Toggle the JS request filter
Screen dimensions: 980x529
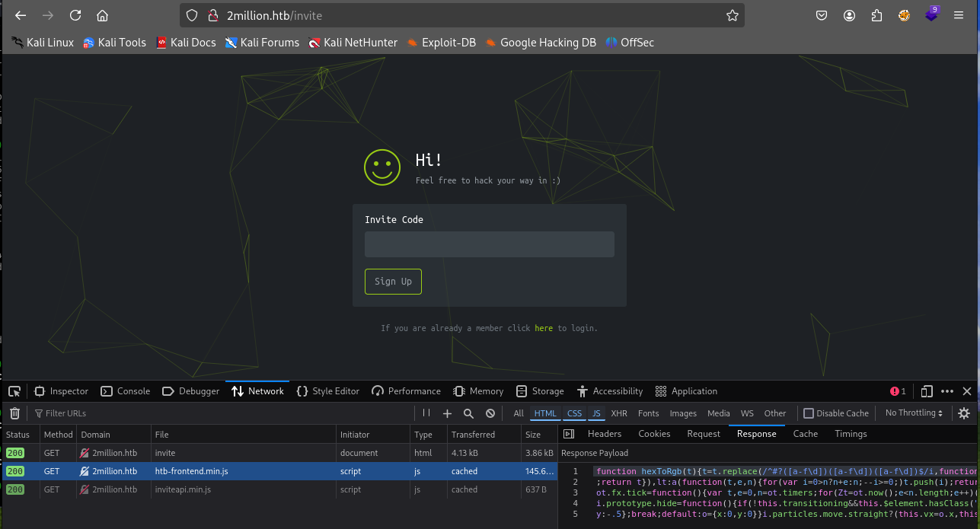tap(596, 413)
